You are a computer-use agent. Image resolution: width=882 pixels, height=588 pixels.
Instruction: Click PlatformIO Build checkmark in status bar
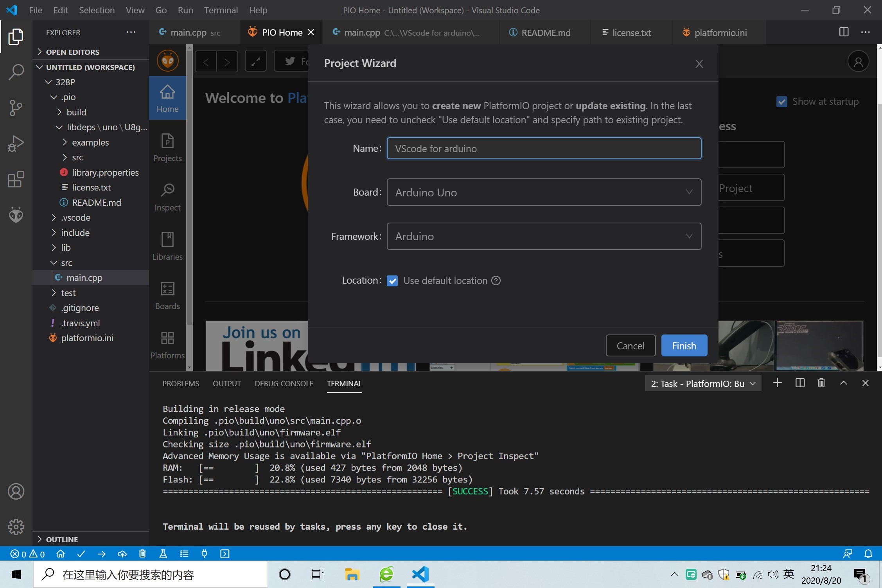81,554
